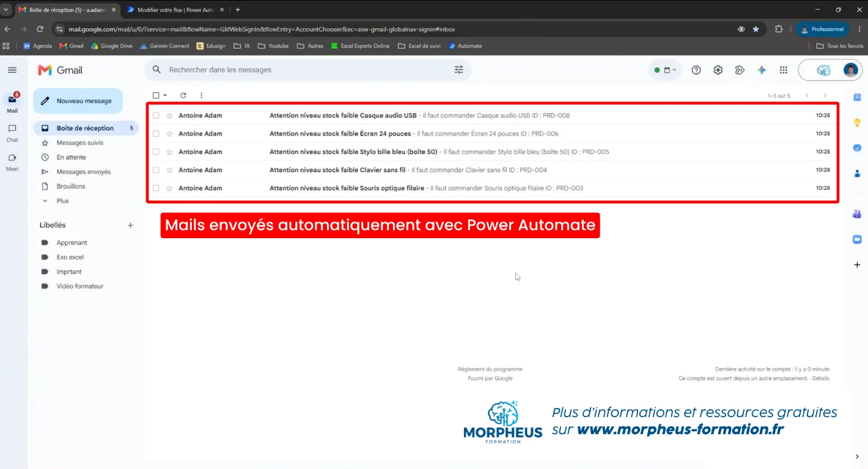
Task: Open the Messages suivis folder
Action: coord(80,143)
